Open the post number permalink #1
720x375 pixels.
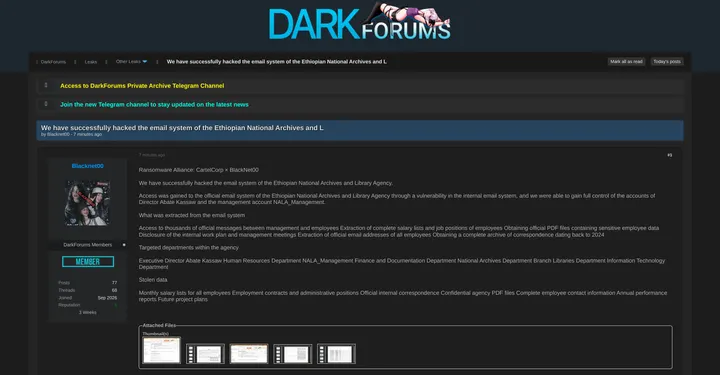669,155
